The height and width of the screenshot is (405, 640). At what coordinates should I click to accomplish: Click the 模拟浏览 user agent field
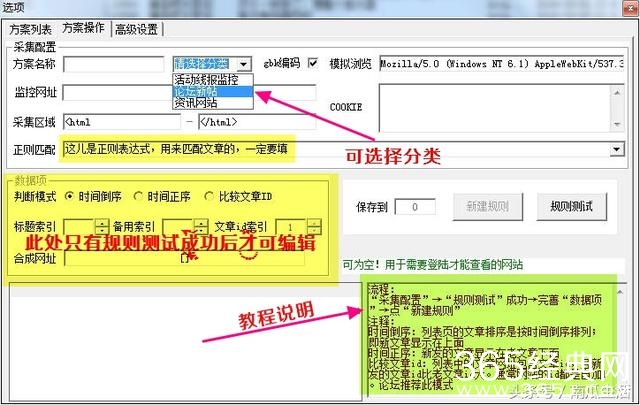[500, 64]
